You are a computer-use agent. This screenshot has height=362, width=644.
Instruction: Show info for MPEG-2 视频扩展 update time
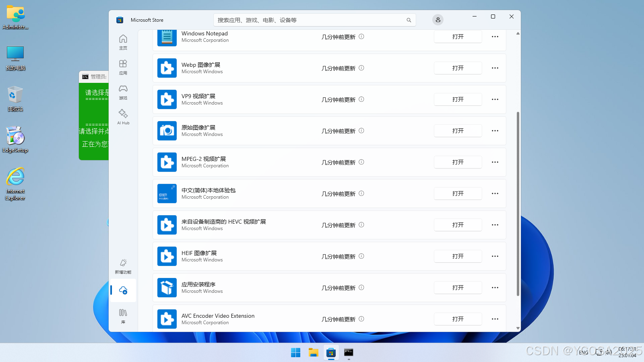(361, 162)
